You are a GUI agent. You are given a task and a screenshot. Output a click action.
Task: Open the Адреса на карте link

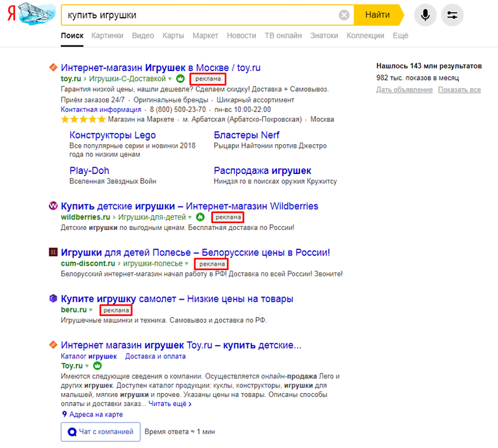click(x=96, y=414)
